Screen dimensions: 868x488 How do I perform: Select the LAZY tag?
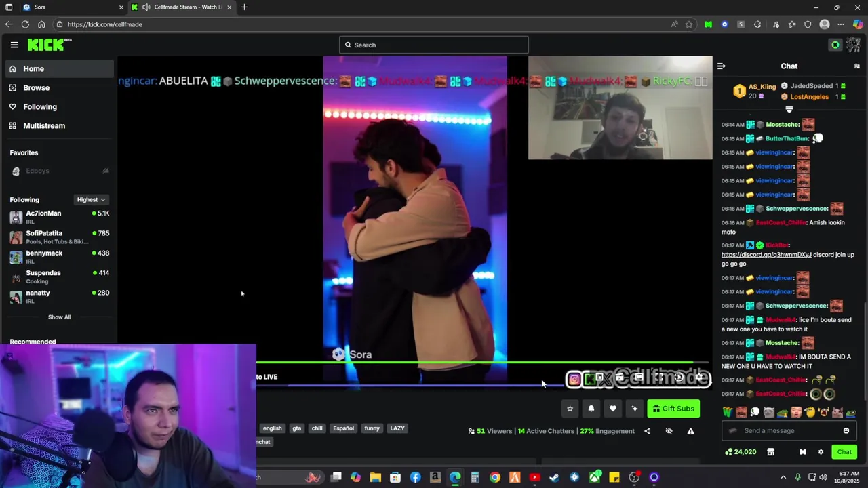(x=397, y=428)
